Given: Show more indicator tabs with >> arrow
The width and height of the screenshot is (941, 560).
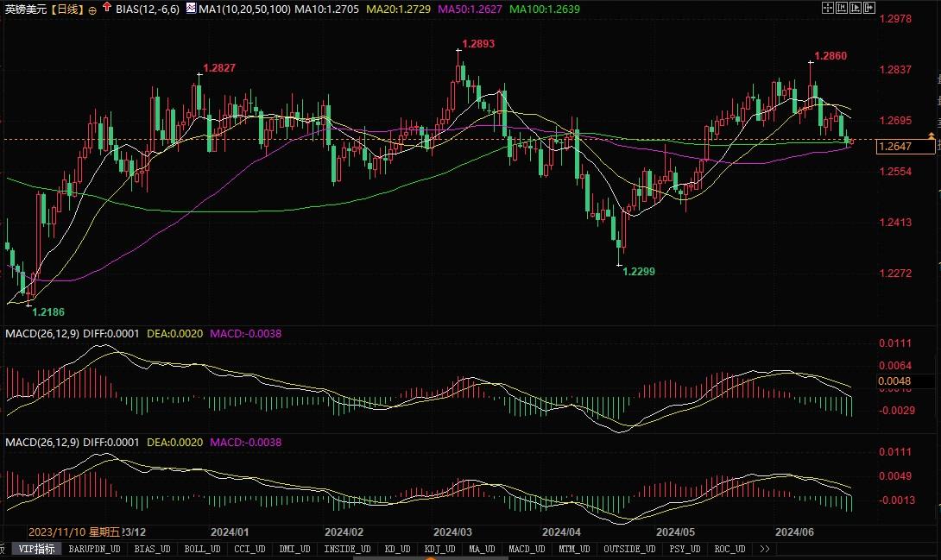Looking at the screenshot, I should pyautogui.click(x=765, y=549).
